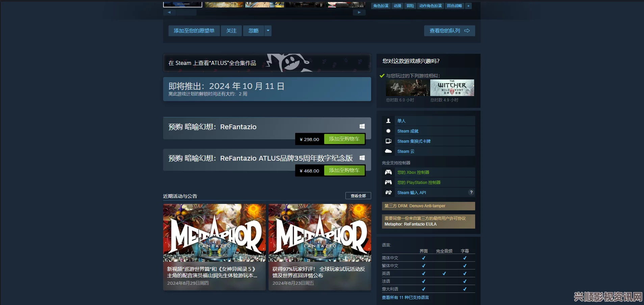Click the arrow icon in the queue button

[467, 31]
